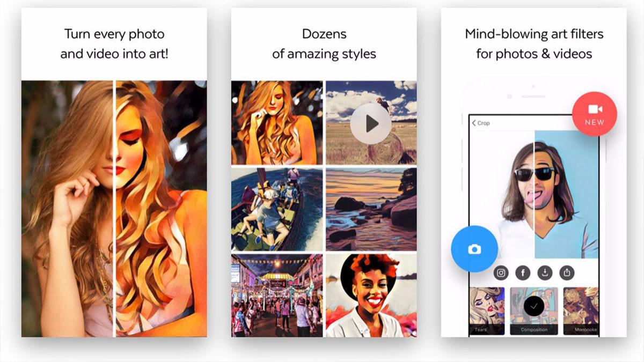Tap the red NEW video button
The image size is (644, 362).
594,114
